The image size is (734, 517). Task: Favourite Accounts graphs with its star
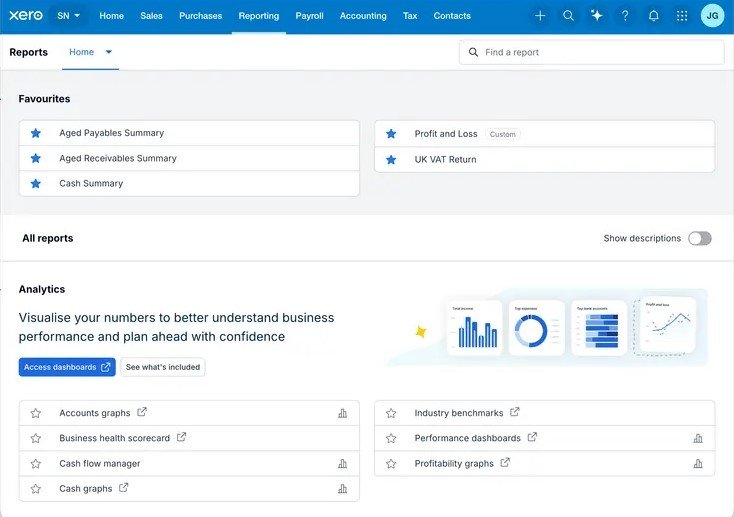[36, 413]
